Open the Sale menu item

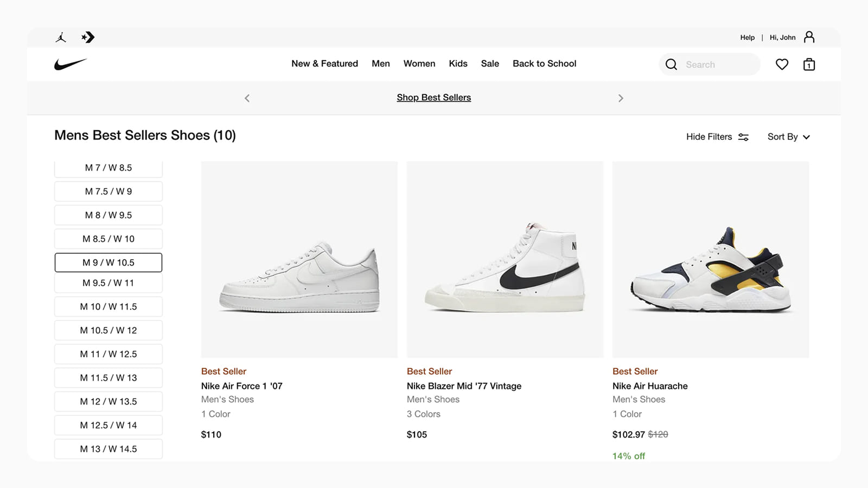click(x=490, y=63)
